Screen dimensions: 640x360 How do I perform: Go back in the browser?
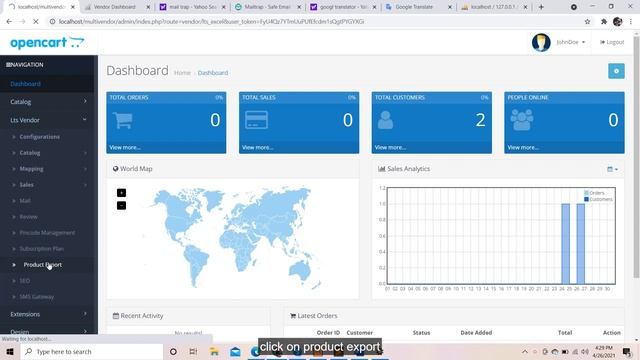(x=9, y=21)
